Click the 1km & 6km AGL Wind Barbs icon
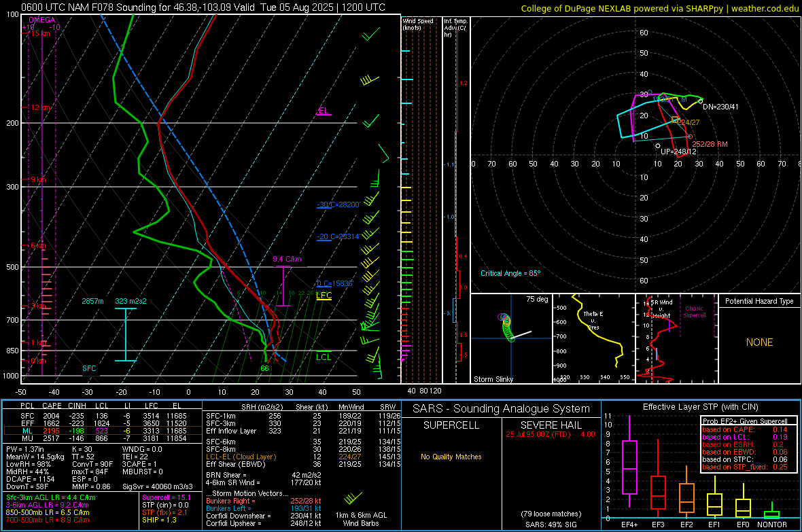The height and width of the screenshot is (532, 802). [353, 498]
